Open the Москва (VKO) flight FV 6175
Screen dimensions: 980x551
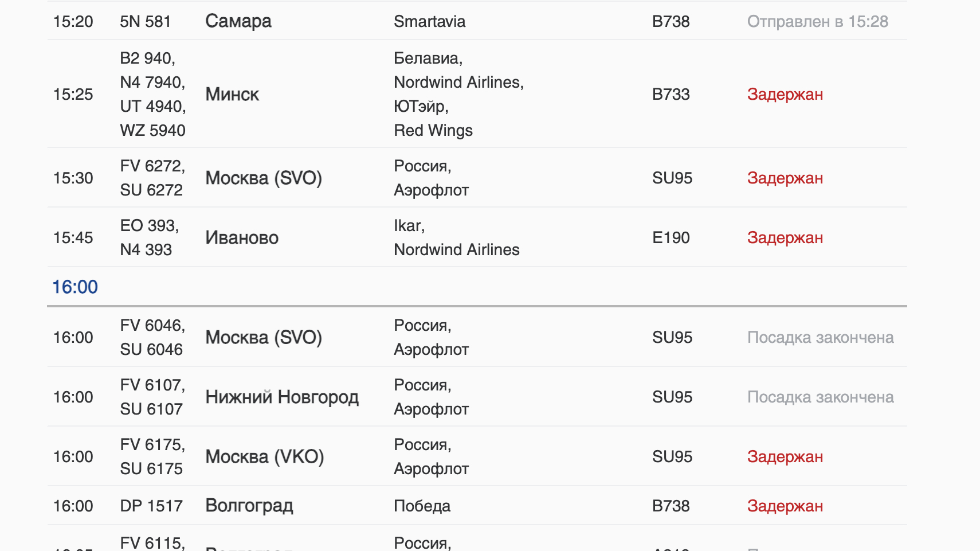coord(477,456)
